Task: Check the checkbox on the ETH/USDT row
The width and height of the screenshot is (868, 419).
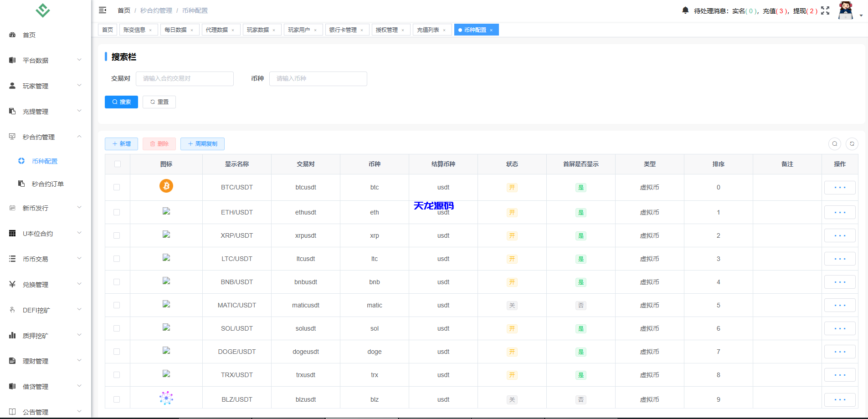Action: (x=117, y=212)
